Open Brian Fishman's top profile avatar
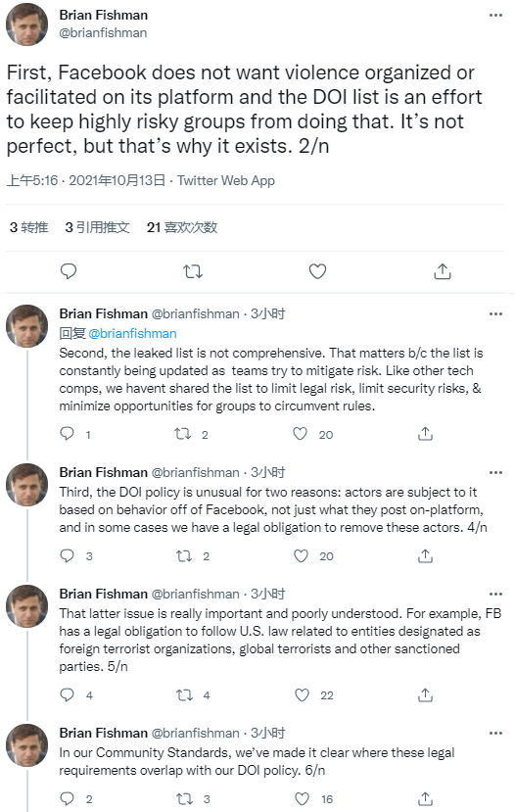This screenshot has height=812, width=515. click(26, 24)
